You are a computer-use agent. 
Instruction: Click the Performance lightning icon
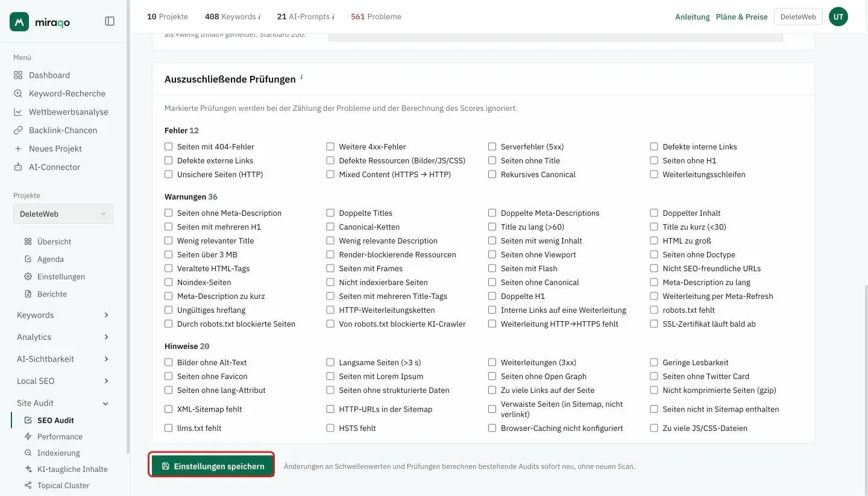coord(28,436)
